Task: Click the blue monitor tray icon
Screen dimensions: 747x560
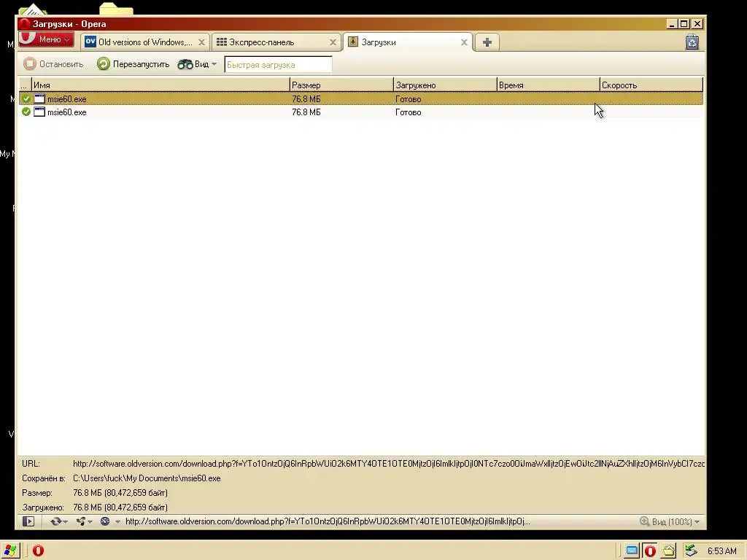Action: click(632, 551)
